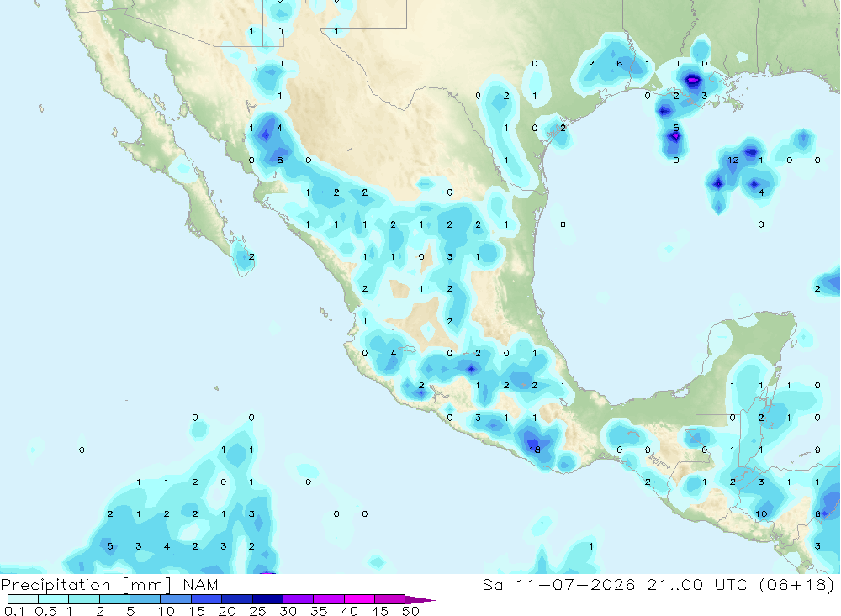Choose the 40–45 mm legend color box
The image size is (841, 616).
[x=359, y=599]
